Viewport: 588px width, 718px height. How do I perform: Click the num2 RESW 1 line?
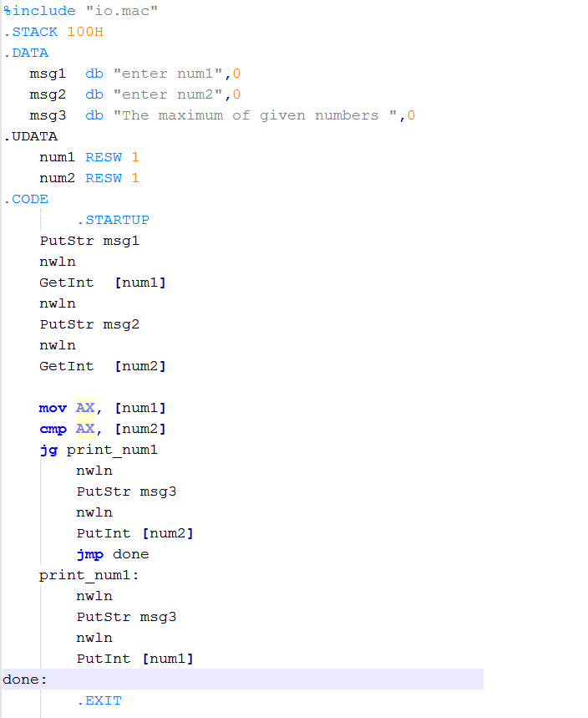89,178
